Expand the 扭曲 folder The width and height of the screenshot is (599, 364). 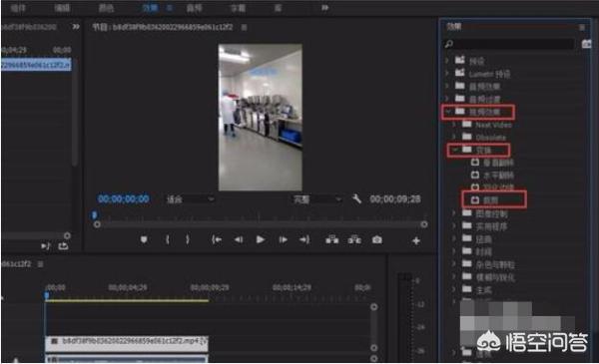click(454, 239)
